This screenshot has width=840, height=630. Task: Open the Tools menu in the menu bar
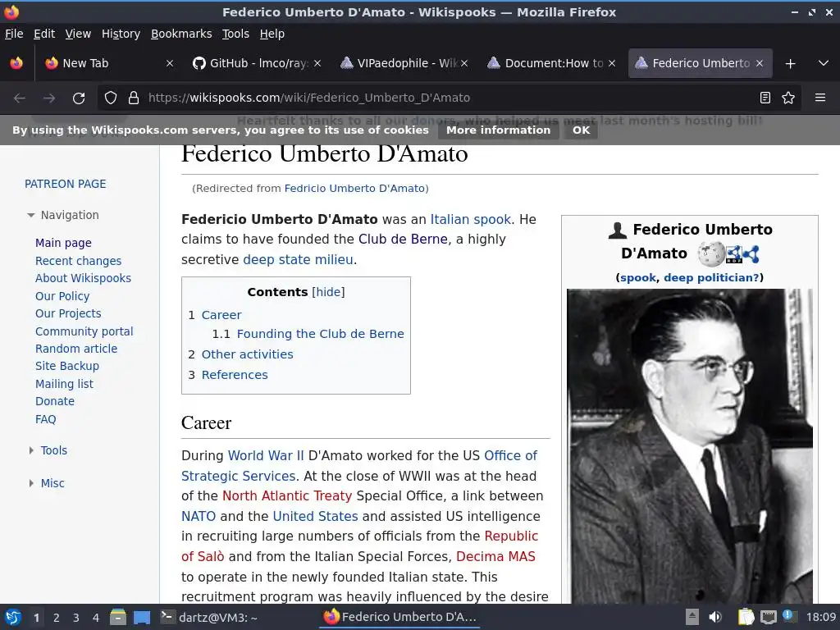(x=235, y=34)
